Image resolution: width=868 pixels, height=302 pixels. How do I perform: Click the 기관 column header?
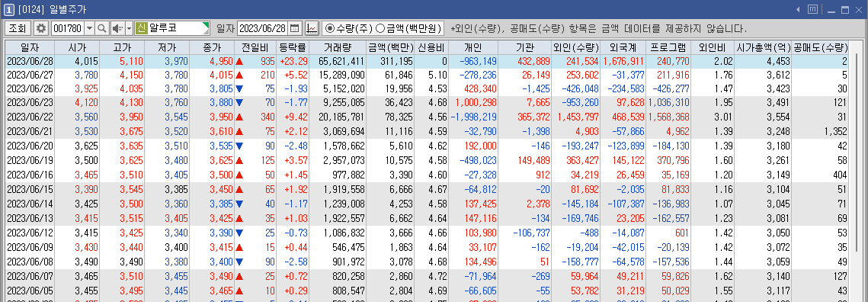pos(524,47)
